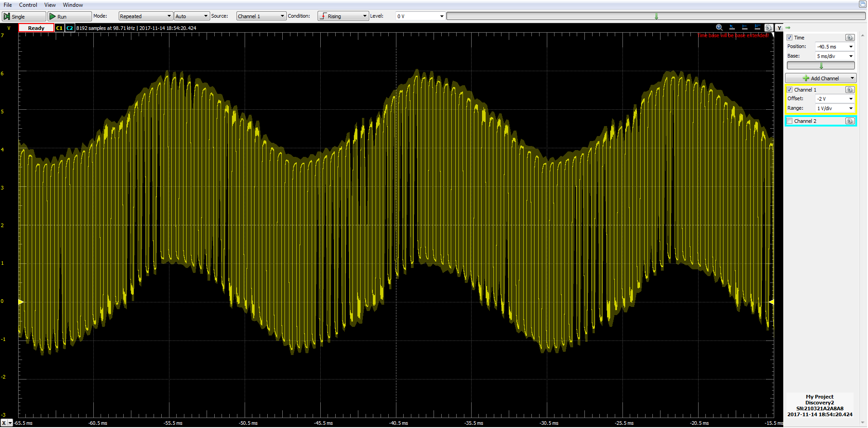
Task: Click the green trigger position arrow
Action: point(656,16)
